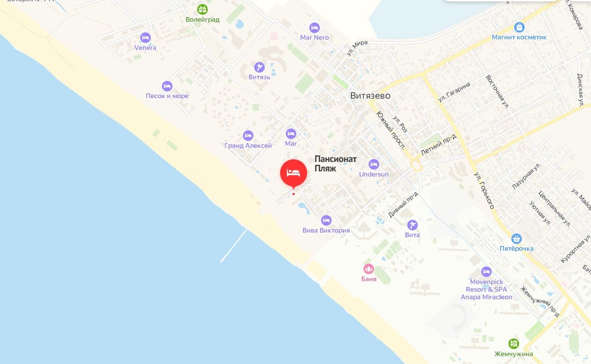Open the Песок и море hotel marker
The image size is (591, 364).
coord(167,86)
